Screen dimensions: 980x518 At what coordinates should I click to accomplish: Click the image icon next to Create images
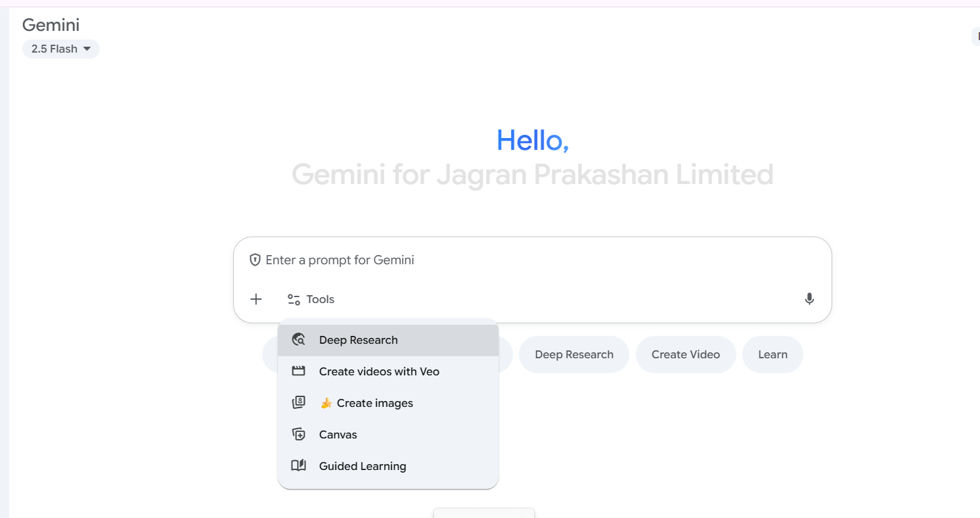click(299, 402)
